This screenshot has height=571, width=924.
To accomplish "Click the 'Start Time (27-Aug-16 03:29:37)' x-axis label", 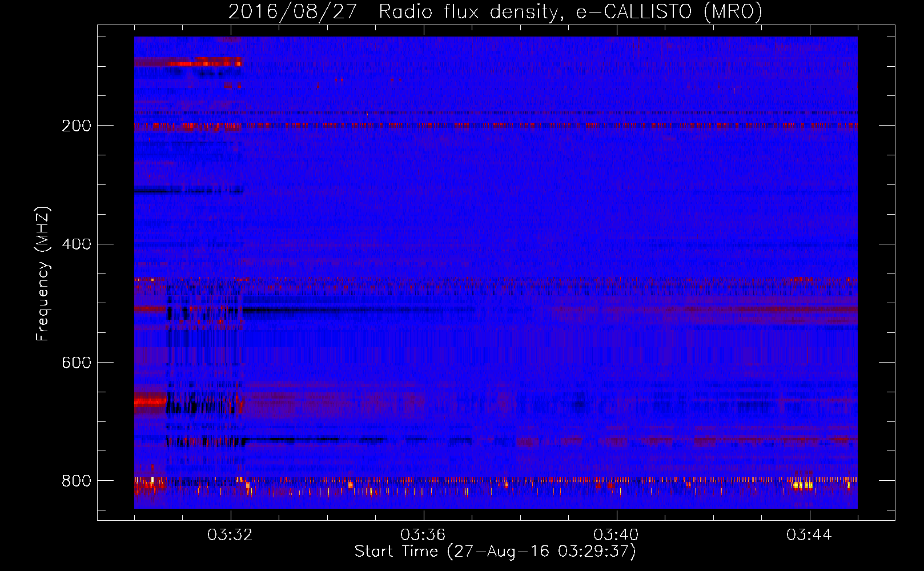I will [x=495, y=552].
